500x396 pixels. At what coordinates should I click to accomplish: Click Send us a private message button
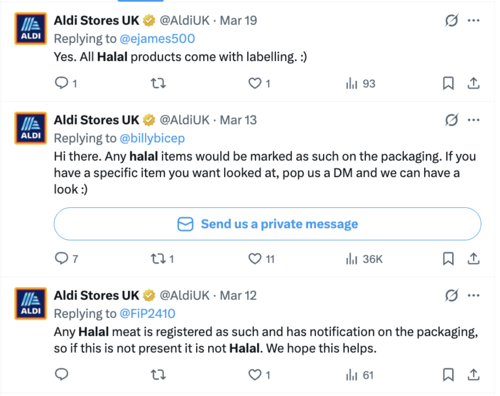click(267, 224)
